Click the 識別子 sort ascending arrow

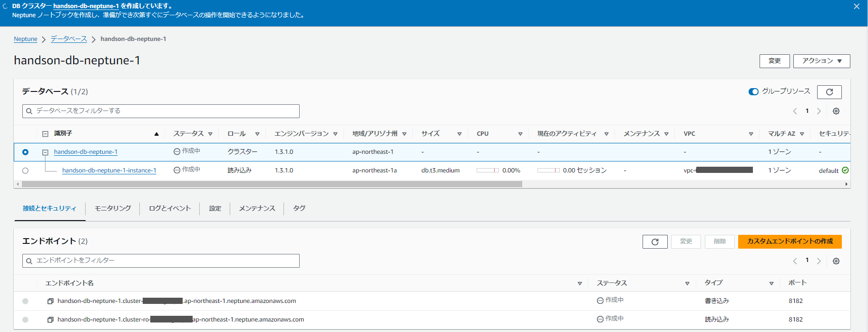click(156, 134)
